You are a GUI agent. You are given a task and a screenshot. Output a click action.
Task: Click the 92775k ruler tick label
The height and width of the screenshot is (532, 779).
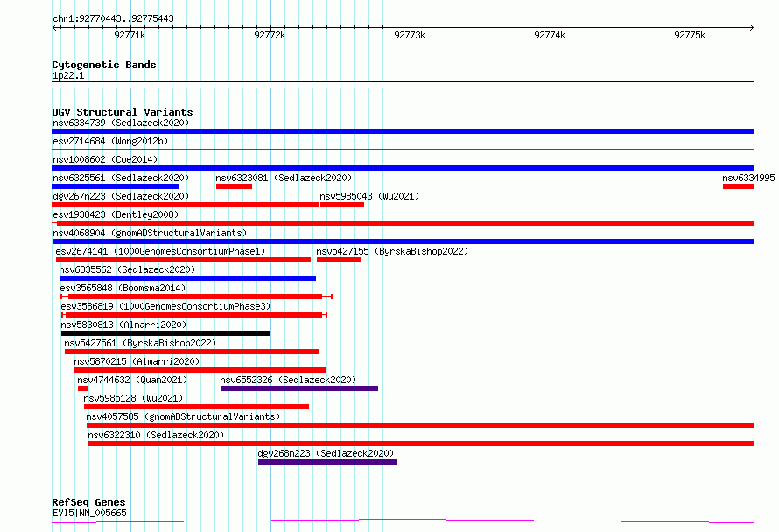click(690, 35)
